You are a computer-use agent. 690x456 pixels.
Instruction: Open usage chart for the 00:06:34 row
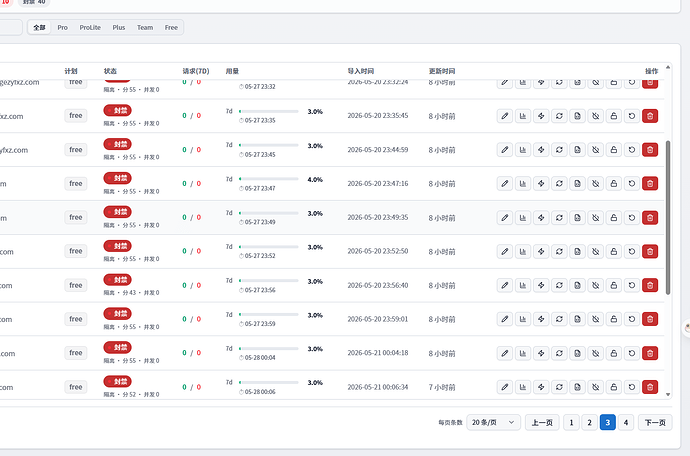[x=523, y=387]
